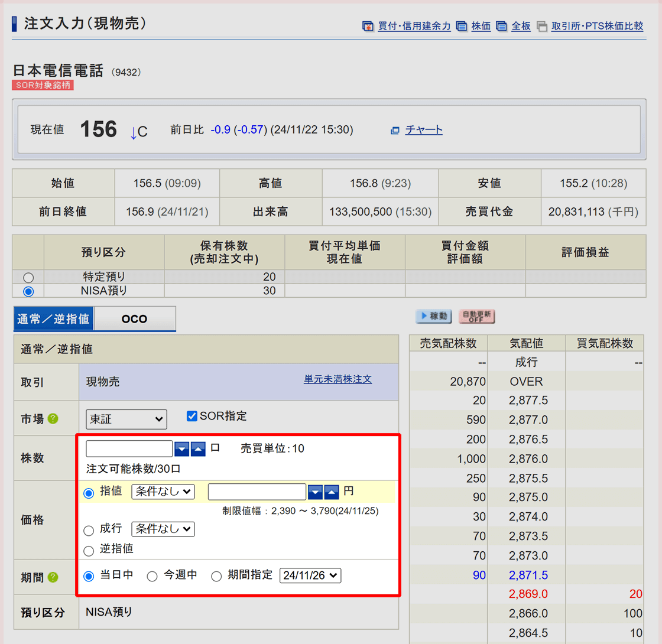The width and height of the screenshot is (662, 644).
Task: Choose 当日中 for the order period
Action: 89,577
